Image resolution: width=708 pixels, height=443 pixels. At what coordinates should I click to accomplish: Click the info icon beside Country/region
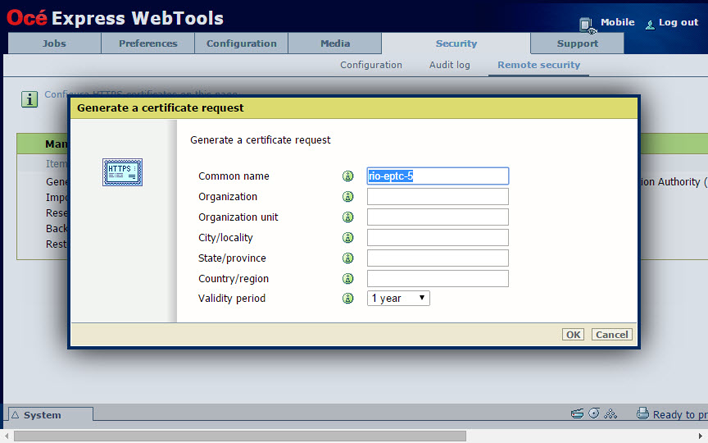[348, 279]
